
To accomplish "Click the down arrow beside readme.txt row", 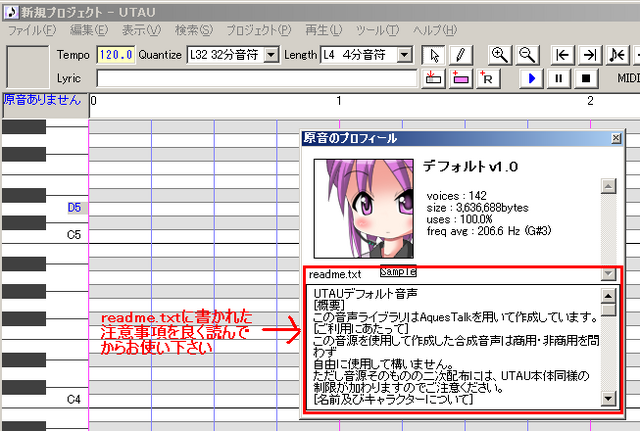I will point(608,273).
